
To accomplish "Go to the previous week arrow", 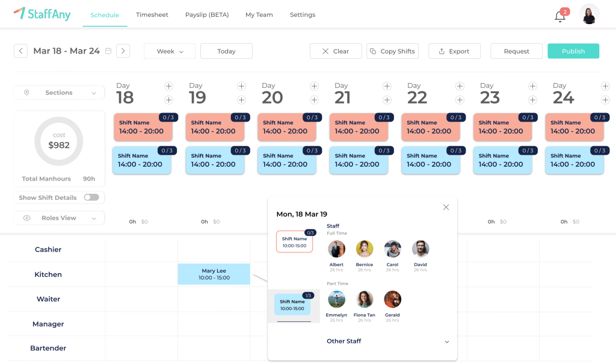I will pyautogui.click(x=21, y=51).
